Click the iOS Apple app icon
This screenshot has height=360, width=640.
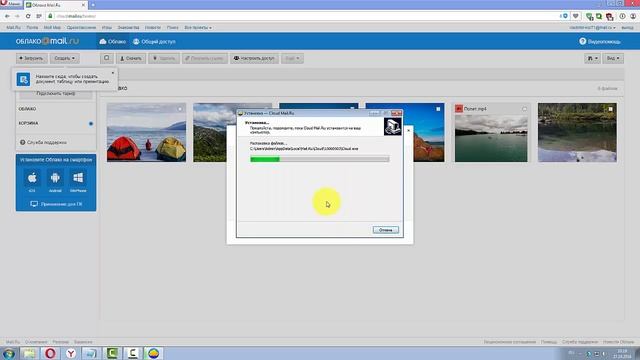coord(32,178)
